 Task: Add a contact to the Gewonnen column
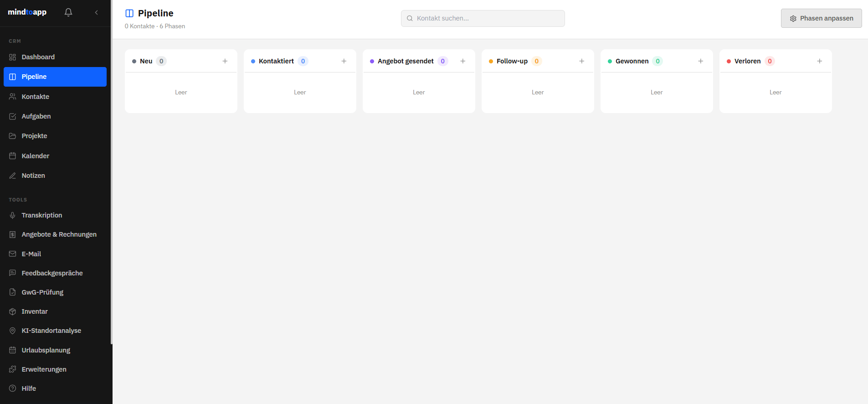(701, 61)
